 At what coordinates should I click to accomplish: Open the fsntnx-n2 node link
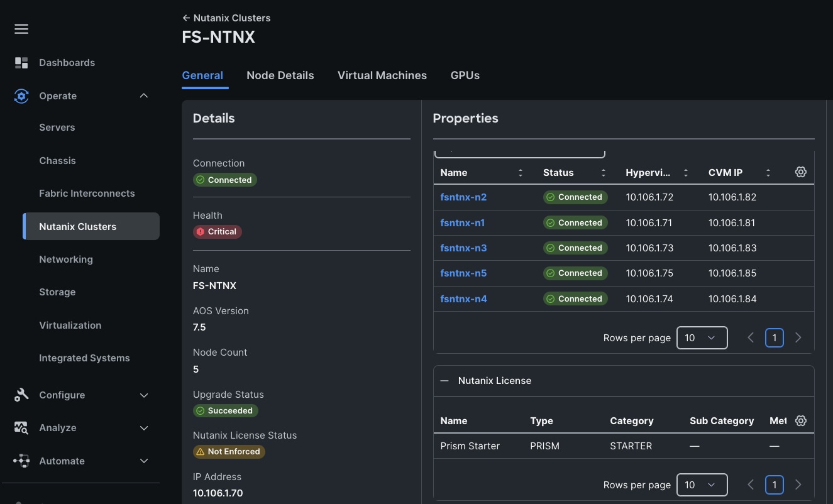pos(463,197)
